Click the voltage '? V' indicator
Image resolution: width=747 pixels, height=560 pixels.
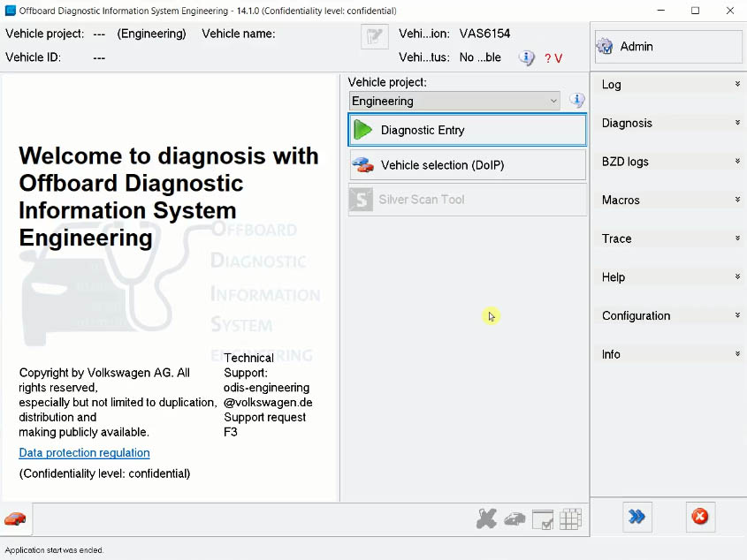[x=553, y=58]
